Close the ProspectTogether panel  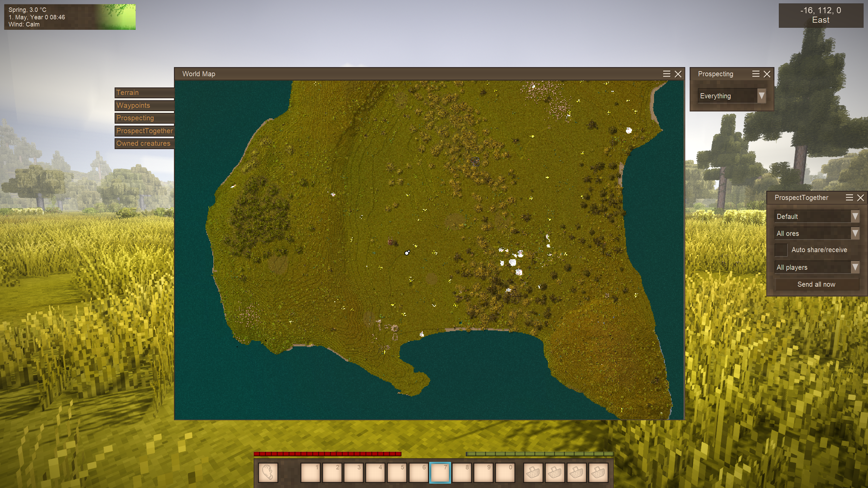[861, 198]
